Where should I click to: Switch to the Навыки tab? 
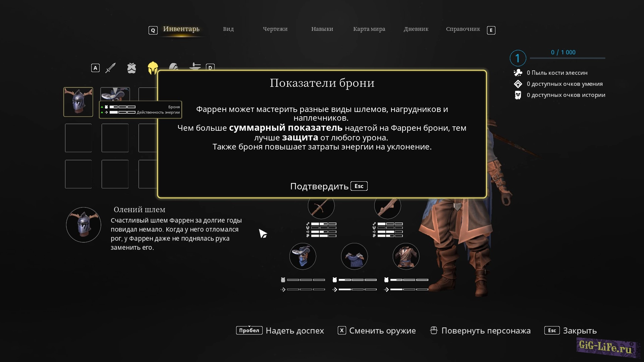tap(322, 29)
